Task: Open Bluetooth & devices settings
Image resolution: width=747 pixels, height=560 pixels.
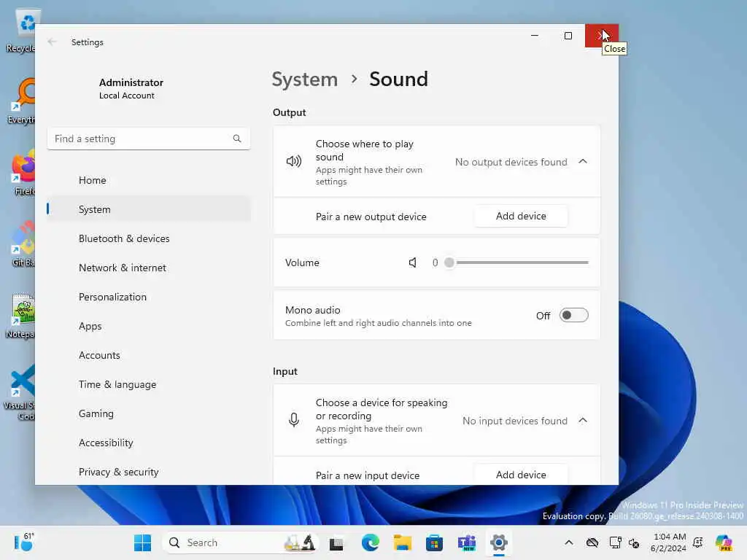Action: click(x=149, y=238)
